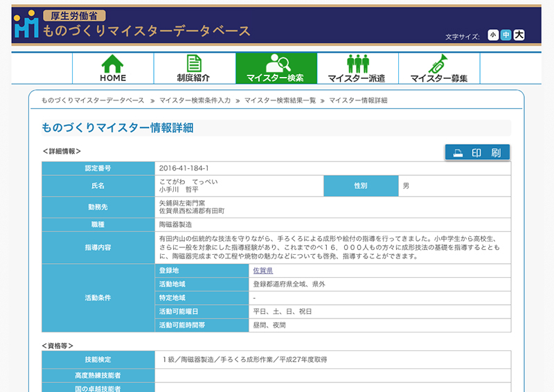Set font size to small (小)
Image resolution: width=554 pixels, height=392 pixels.
click(493, 35)
